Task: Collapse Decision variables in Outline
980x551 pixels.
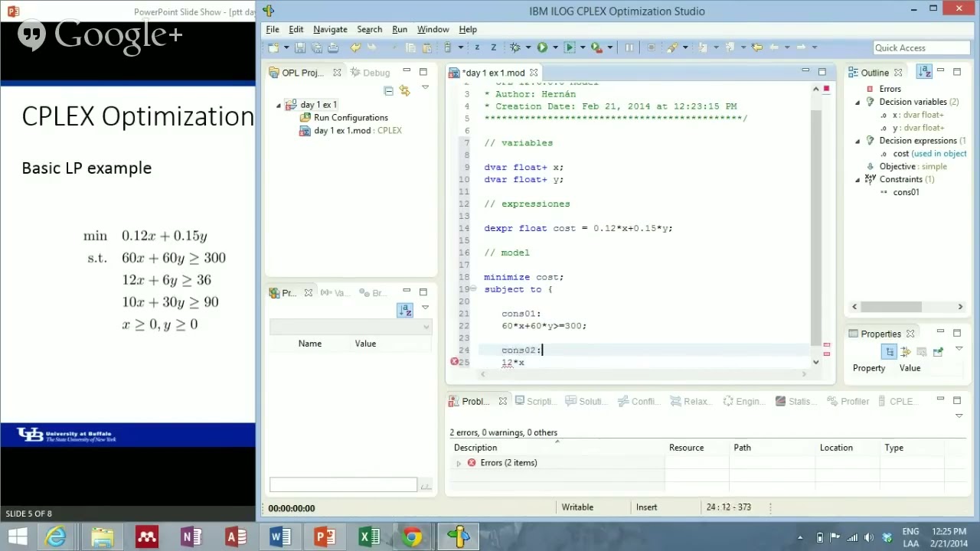Action: (x=857, y=102)
